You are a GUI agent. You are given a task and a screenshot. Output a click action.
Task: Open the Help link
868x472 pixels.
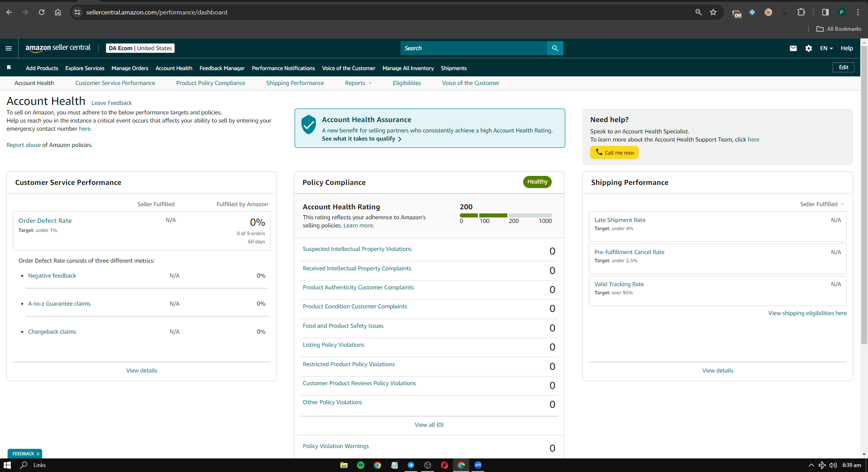(847, 48)
